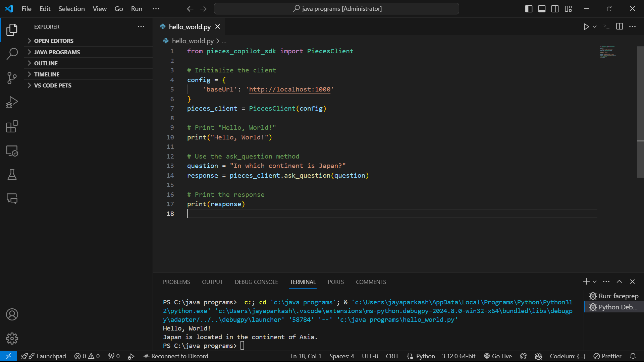The height and width of the screenshot is (362, 644).
Task: Open the Search view
Action: pyautogui.click(x=12, y=54)
